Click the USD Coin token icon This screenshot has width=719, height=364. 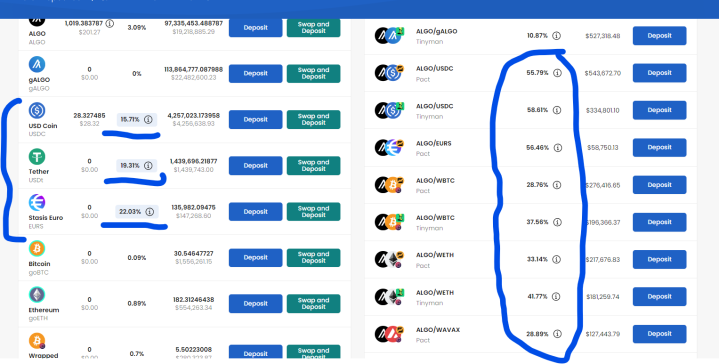tap(37, 110)
